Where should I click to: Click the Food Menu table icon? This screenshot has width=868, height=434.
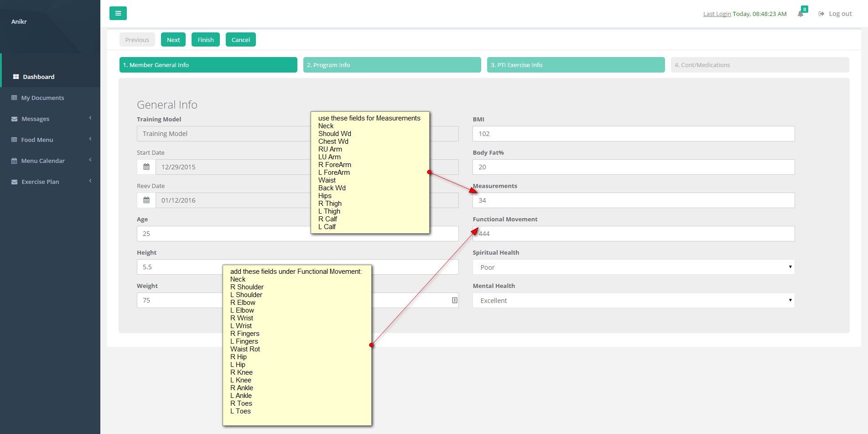click(14, 140)
